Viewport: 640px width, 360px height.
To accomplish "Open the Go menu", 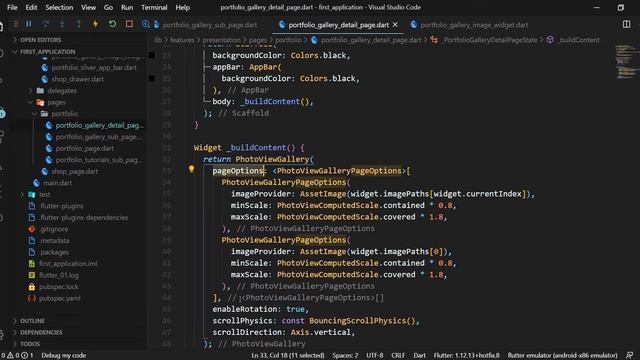I will (x=108, y=7).
